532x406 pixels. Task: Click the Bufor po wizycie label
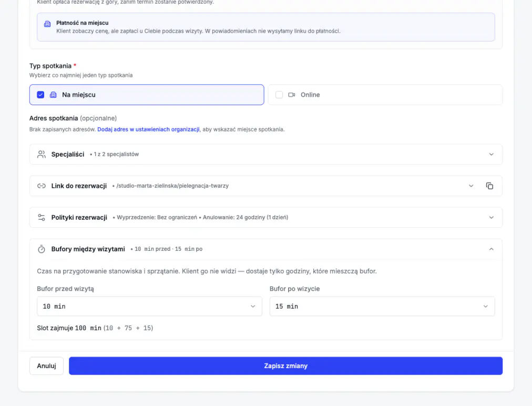pyautogui.click(x=294, y=289)
